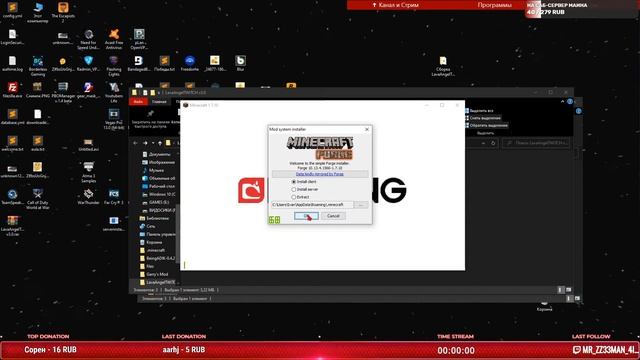Click Снять выделение in Explorer ribbon
Screen dimensions: 640x360
(482, 118)
